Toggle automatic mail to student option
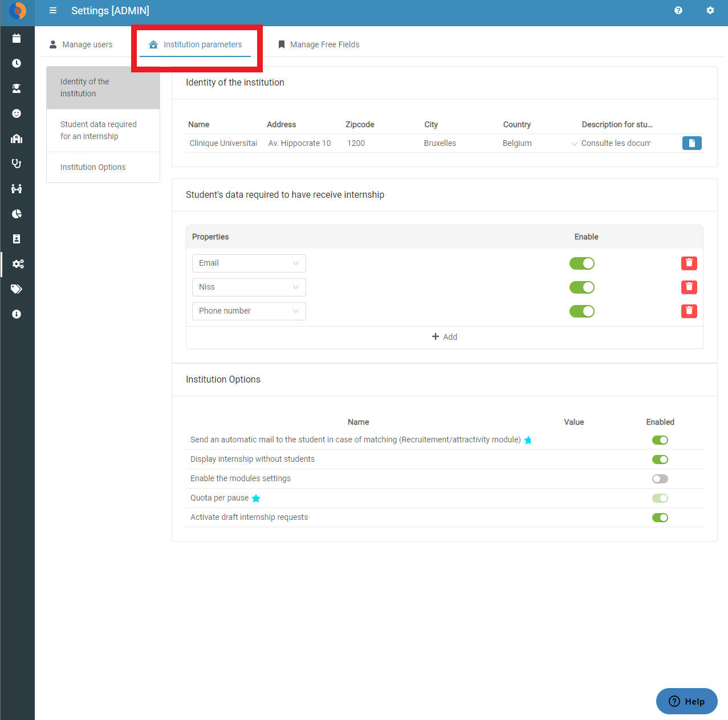 [660, 440]
